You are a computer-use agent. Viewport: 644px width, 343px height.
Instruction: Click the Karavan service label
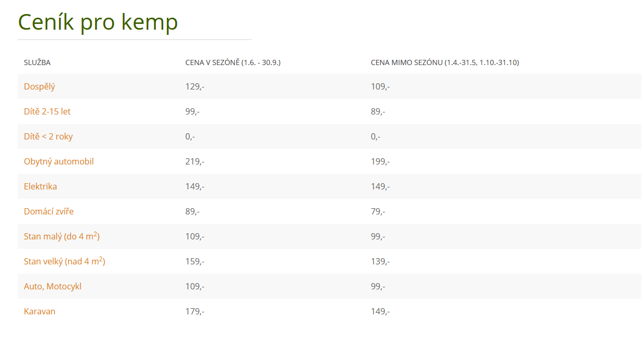click(40, 311)
